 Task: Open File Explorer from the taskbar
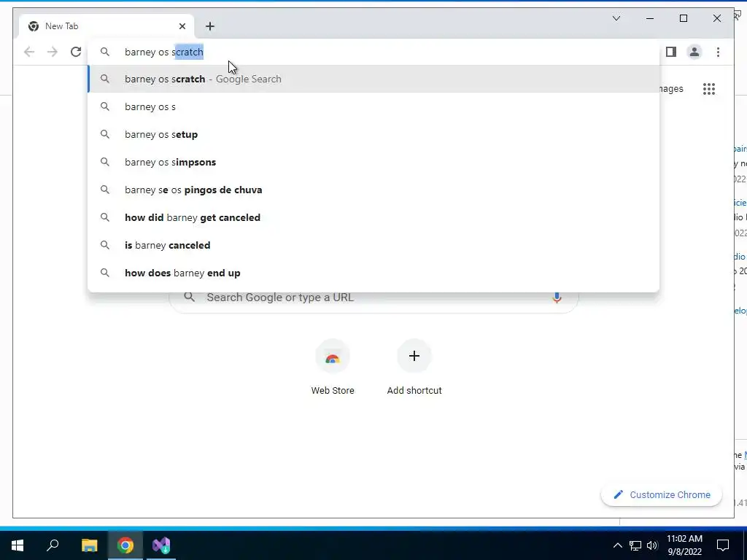[x=89, y=545]
